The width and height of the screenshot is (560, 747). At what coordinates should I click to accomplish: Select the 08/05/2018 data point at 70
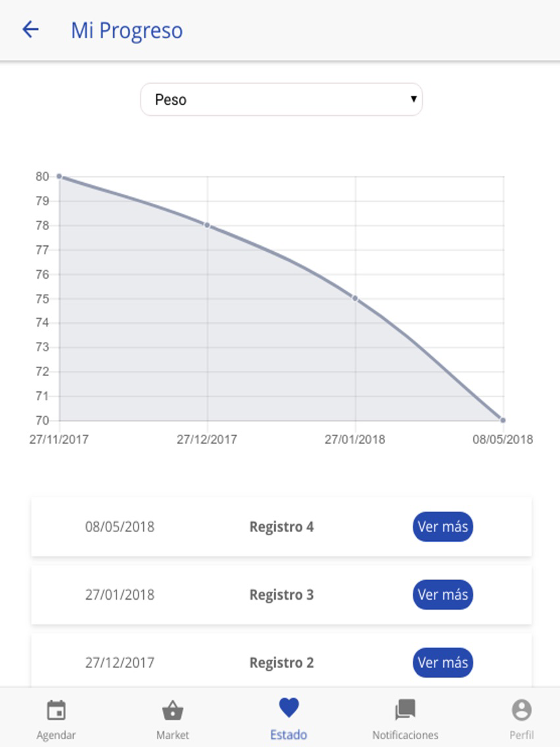tap(503, 420)
